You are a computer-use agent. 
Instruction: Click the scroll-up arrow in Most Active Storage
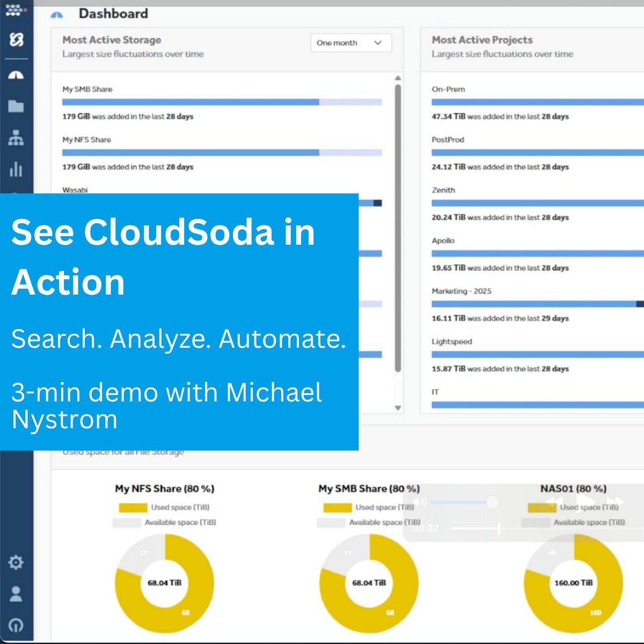click(x=398, y=78)
